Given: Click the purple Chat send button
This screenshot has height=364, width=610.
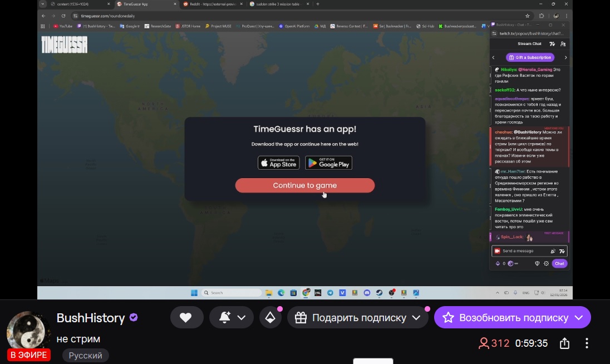Looking at the screenshot, I should [559, 264].
